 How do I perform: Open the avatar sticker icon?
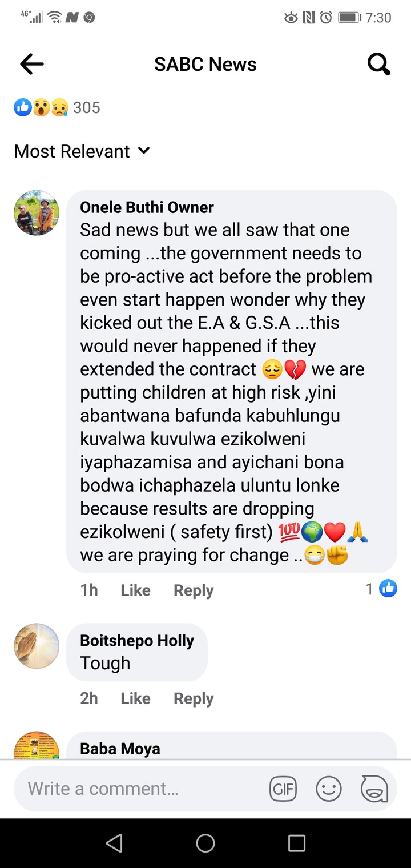(374, 789)
